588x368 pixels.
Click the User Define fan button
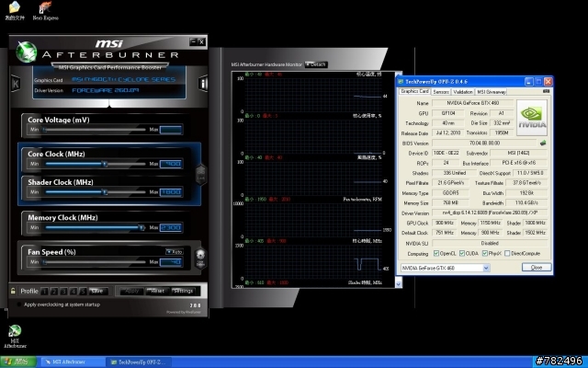coord(200,259)
